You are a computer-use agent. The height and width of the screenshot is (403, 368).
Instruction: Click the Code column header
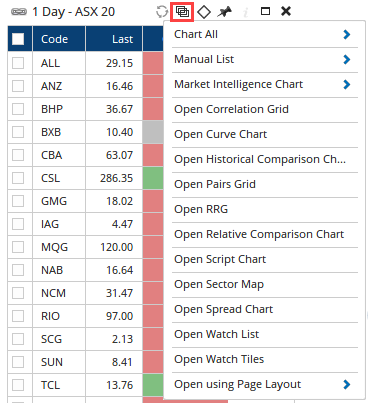59,39
